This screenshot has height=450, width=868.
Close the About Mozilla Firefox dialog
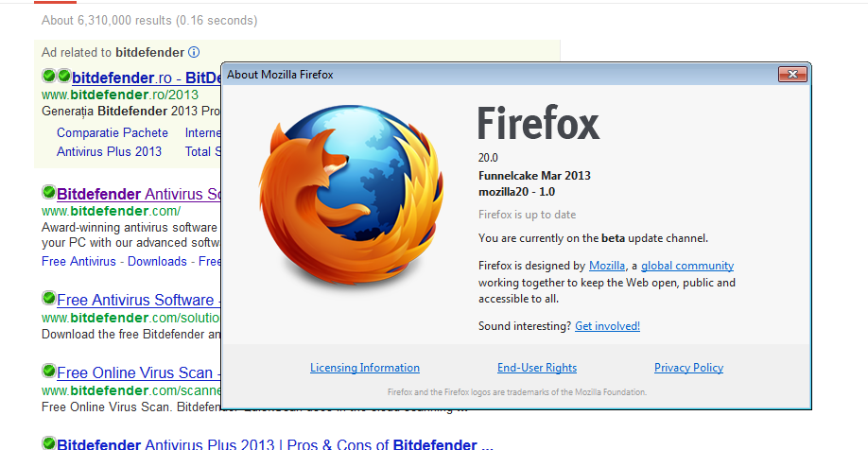[792, 74]
